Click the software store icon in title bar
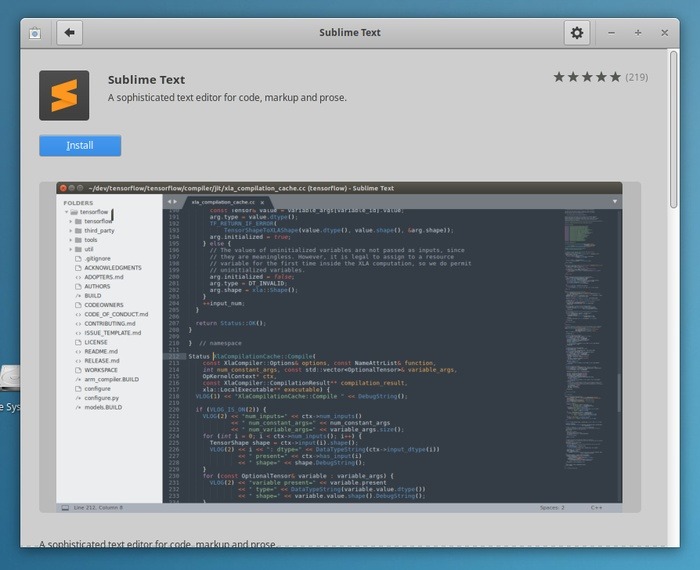Screen dimensions: 700x570 coord(35,33)
